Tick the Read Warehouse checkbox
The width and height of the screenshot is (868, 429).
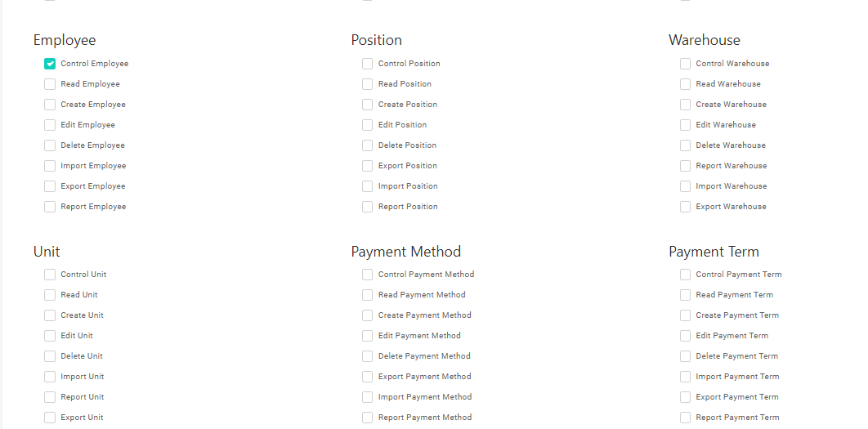[x=685, y=84]
